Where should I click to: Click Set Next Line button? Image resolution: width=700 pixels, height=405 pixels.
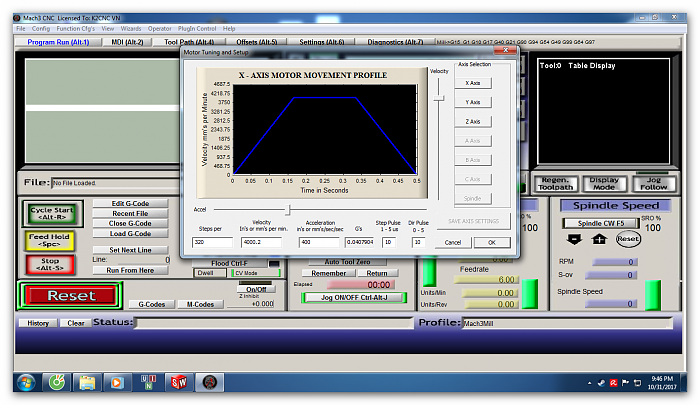[x=130, y=250]
